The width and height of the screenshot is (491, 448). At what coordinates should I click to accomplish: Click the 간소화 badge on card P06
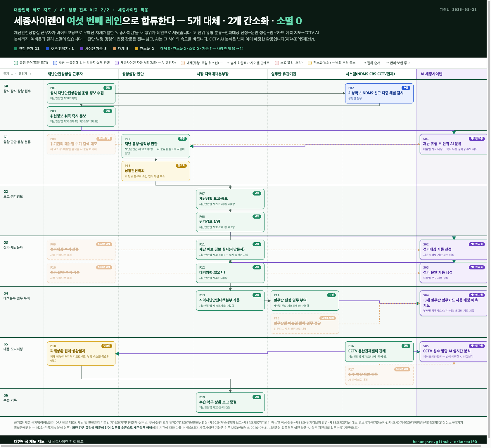(181, 166)
